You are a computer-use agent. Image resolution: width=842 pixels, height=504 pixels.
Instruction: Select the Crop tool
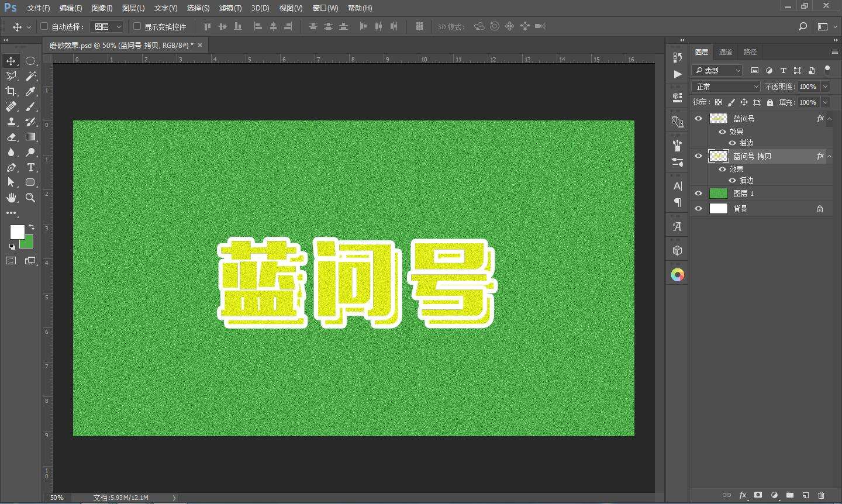[11, 91]
